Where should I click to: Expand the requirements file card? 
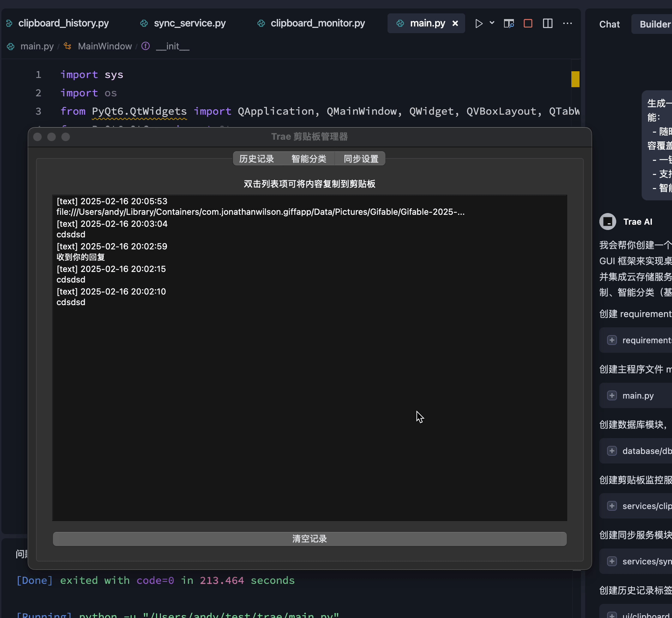click(612, 340)
